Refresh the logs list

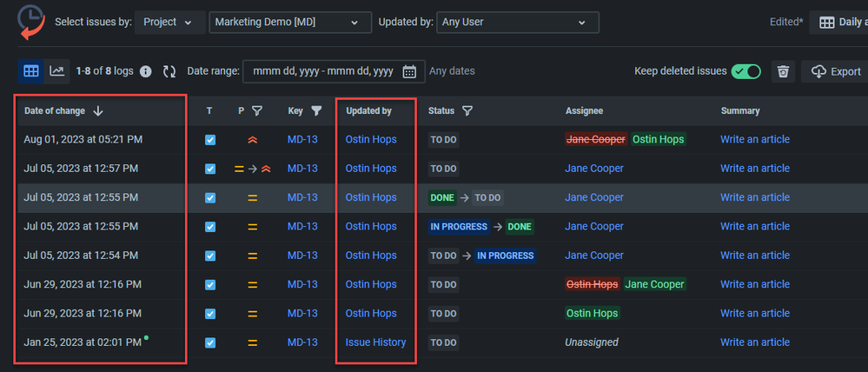point(169,71)
